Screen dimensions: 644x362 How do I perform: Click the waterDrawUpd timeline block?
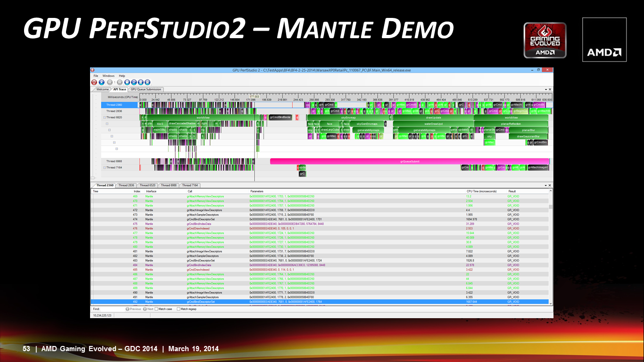click(433, 124)
